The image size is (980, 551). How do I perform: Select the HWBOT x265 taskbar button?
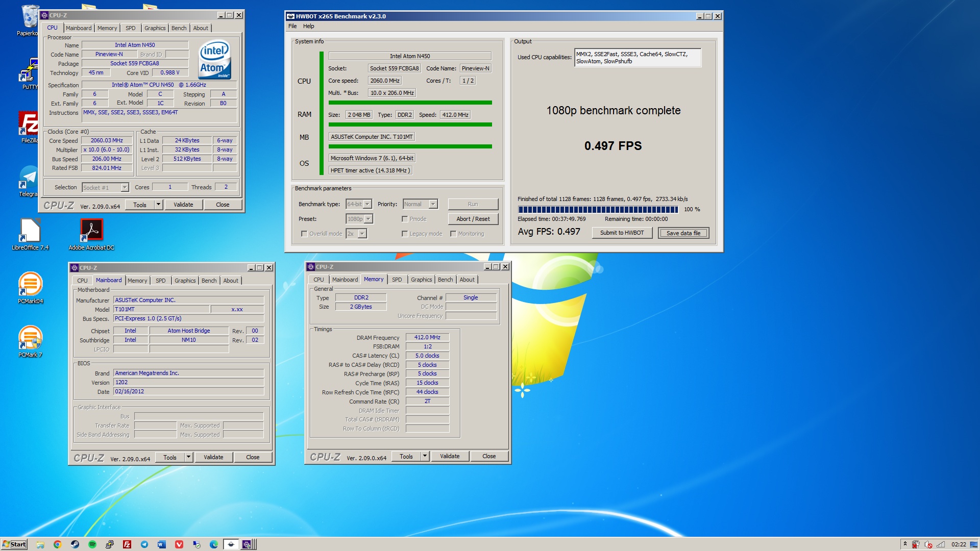(x=231, y=544)
